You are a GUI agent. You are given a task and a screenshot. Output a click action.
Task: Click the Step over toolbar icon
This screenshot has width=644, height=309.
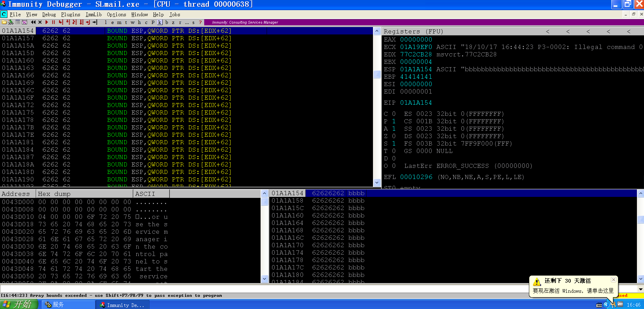click(68, 22)
